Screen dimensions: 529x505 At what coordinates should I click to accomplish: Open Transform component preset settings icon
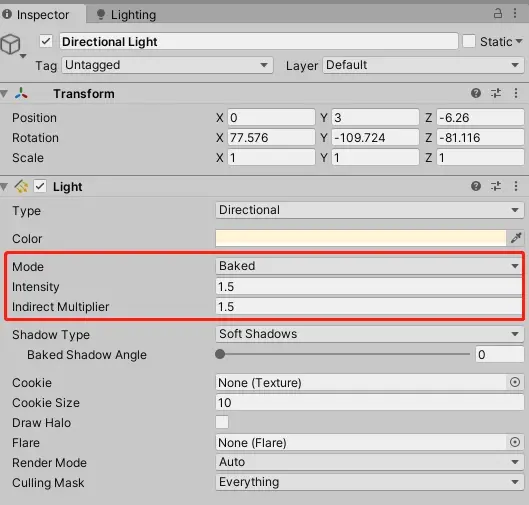tap(496, 93)
